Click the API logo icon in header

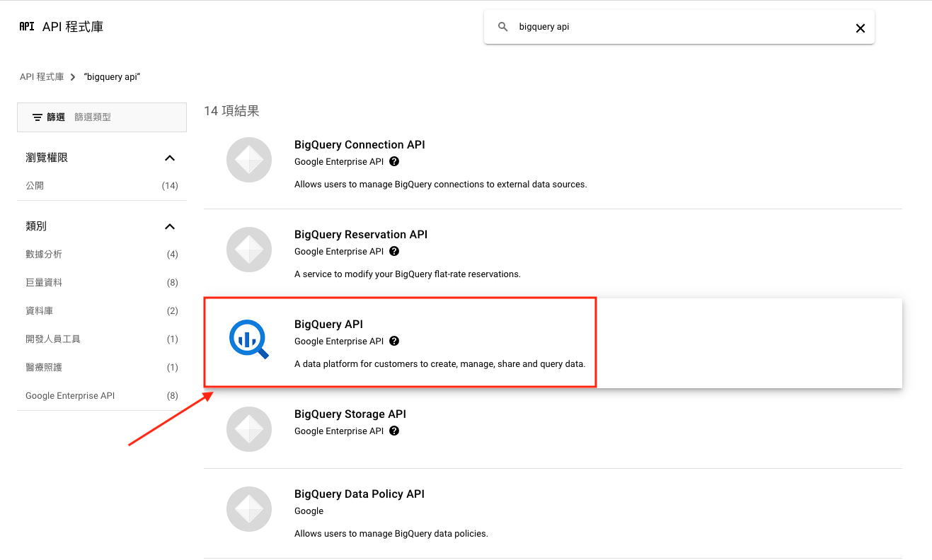pyautogui.click(x=27, y=27)
